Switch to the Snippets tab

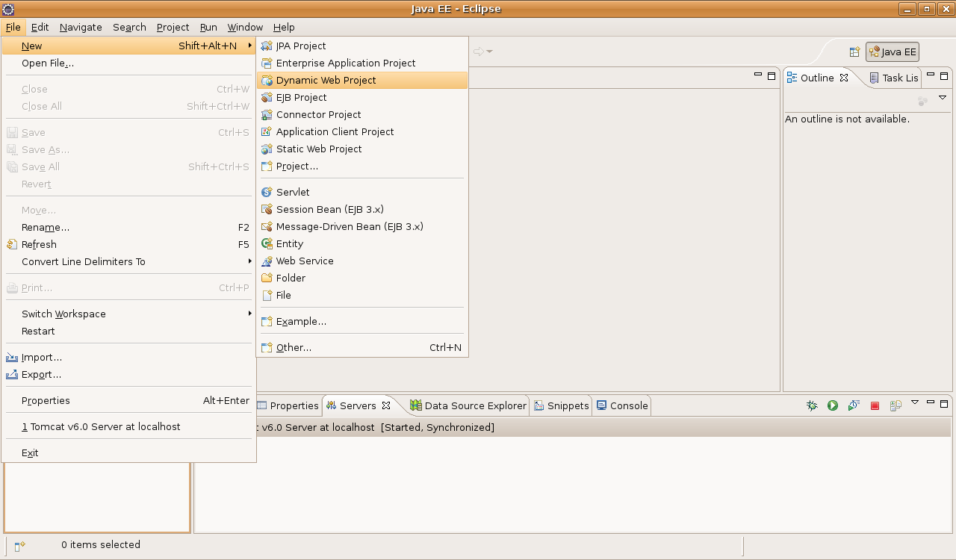(x=562, y=405)
